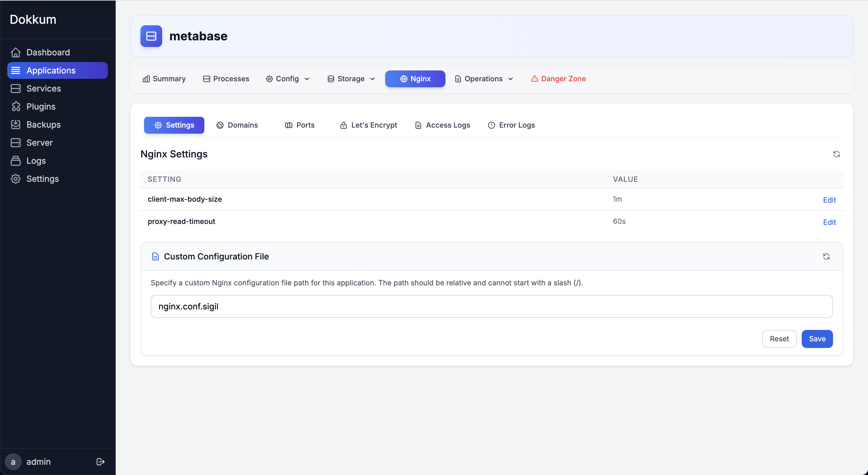Save the custom configuration file path
The width and height of the screenshot is (868, 475).
(817, 339)
